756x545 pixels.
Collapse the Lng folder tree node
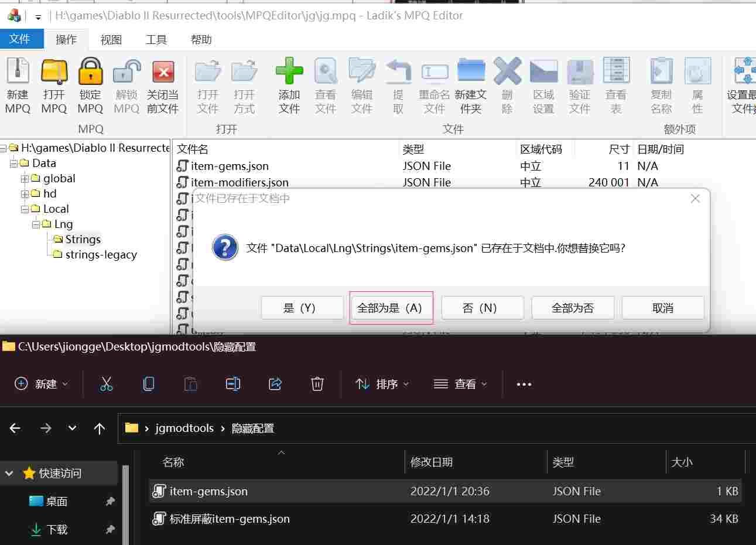click(x=36, y=224)
